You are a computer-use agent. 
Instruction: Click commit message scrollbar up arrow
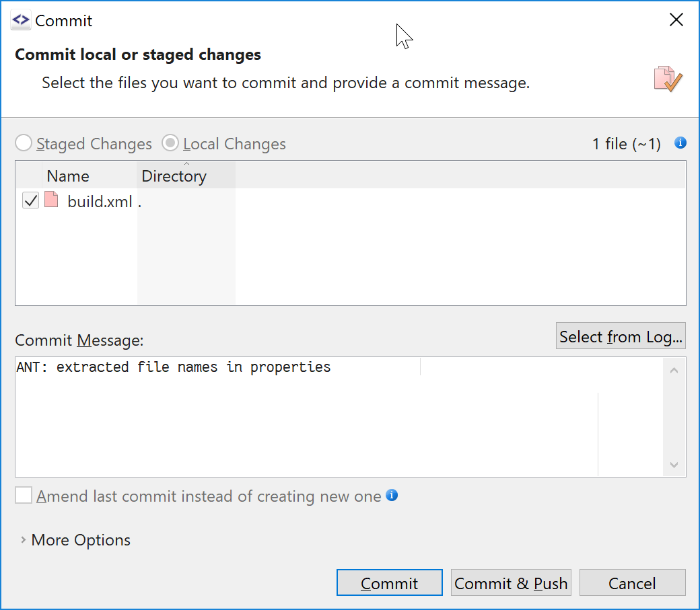(x=674, y=371)
